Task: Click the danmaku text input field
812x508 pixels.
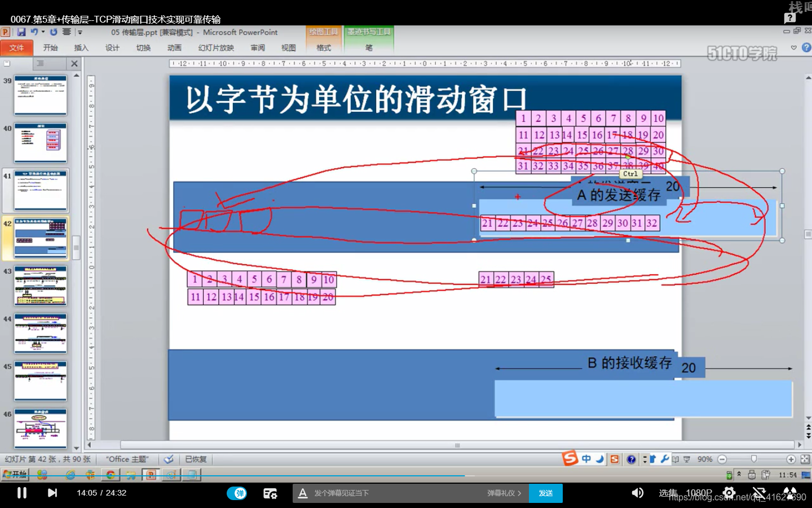Action: [x=395, y=493]
